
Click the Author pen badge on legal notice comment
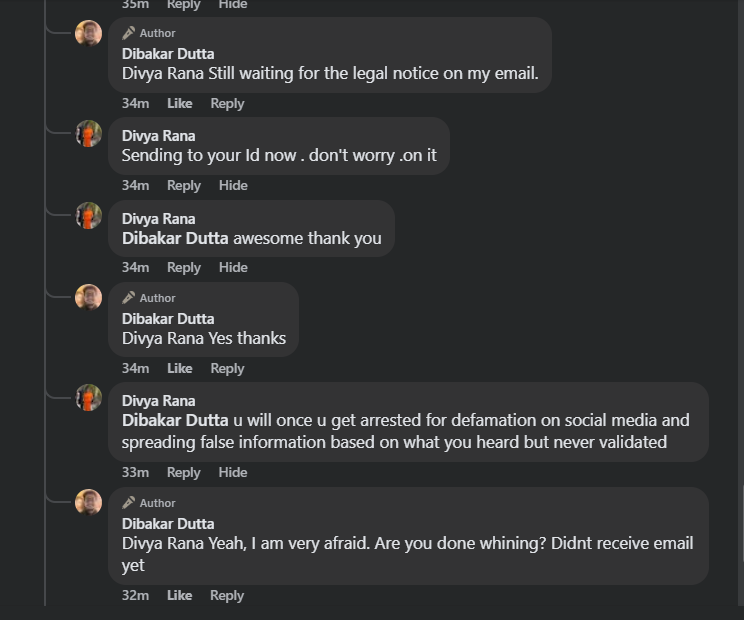(129, 33)
